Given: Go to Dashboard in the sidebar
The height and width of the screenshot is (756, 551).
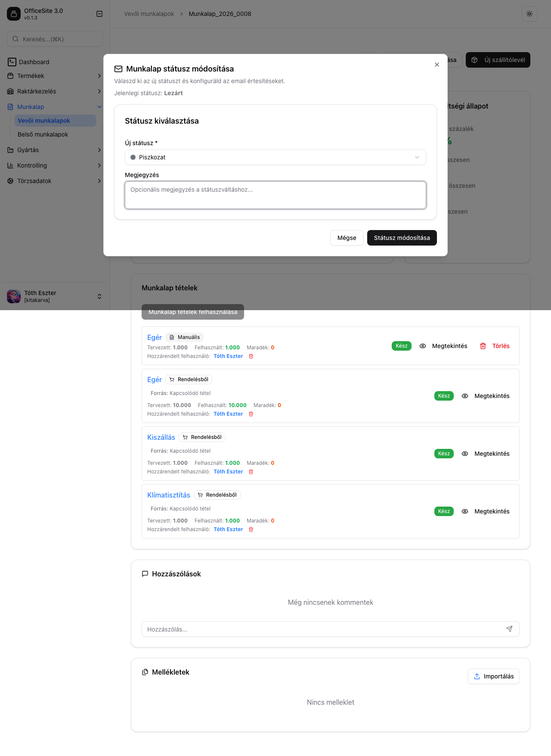Looking at the screenshot, I should coord(34,62).
